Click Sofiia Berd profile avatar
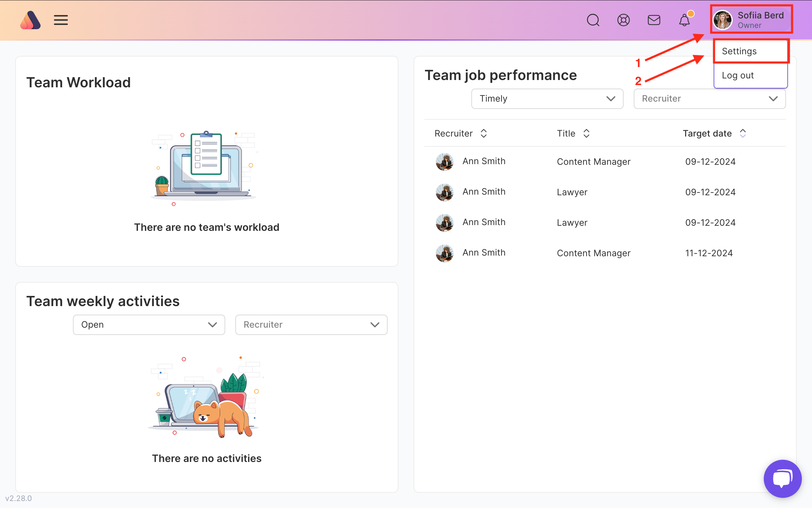Image resolution: width=812 pixels, height=508 pixels. pyautogui.click(x=723, y=20)
